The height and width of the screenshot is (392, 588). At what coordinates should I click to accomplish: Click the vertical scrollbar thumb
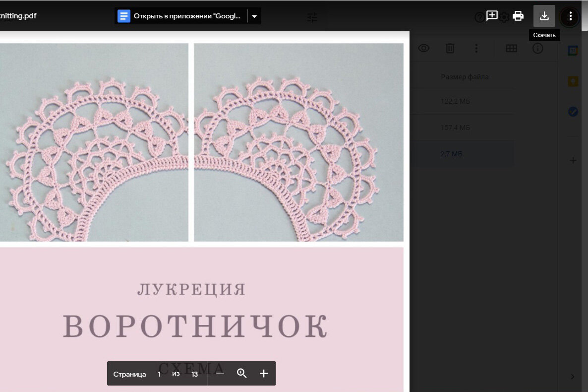point(584,15)
